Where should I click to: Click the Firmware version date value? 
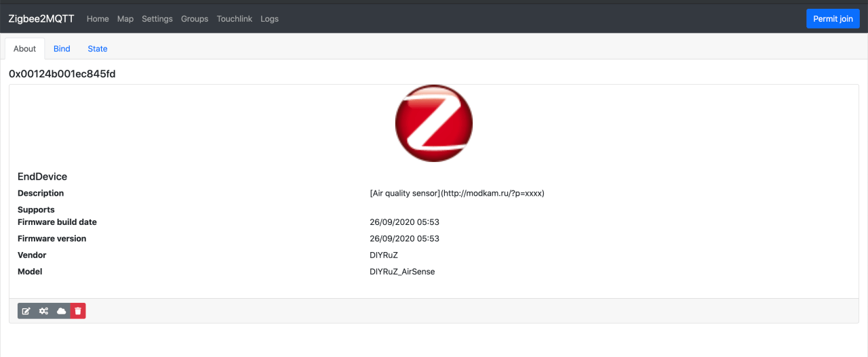(x=405, y=238)
